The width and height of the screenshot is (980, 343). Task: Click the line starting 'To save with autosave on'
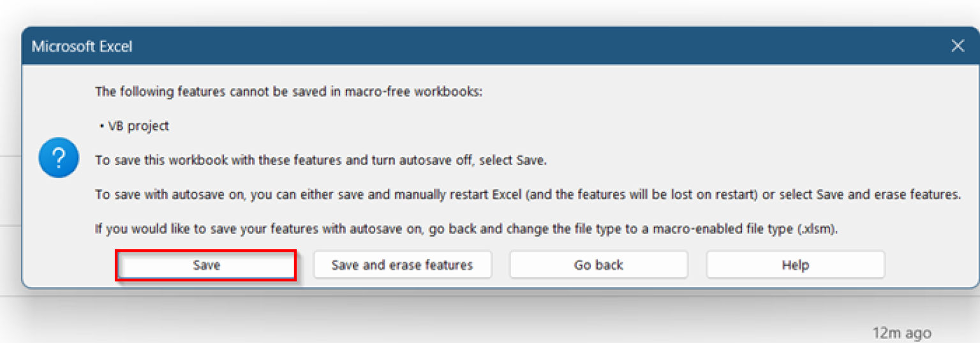[528, 195]
